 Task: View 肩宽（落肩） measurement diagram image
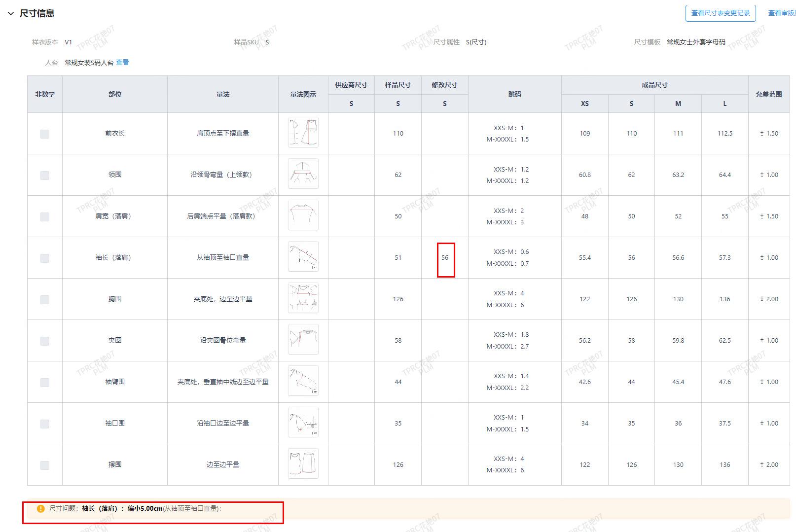click(303, 215)
